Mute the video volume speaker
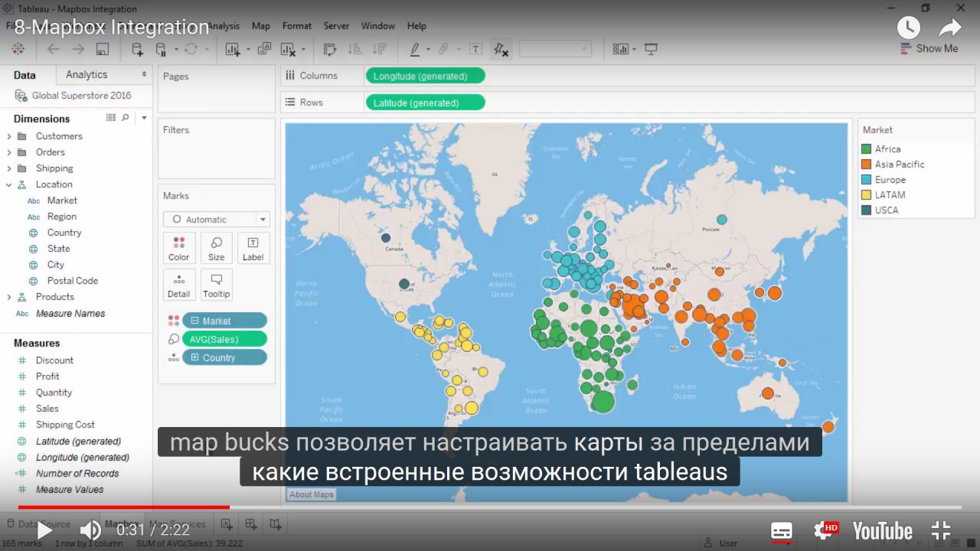 pyautogui.click(x=90, y=530)
